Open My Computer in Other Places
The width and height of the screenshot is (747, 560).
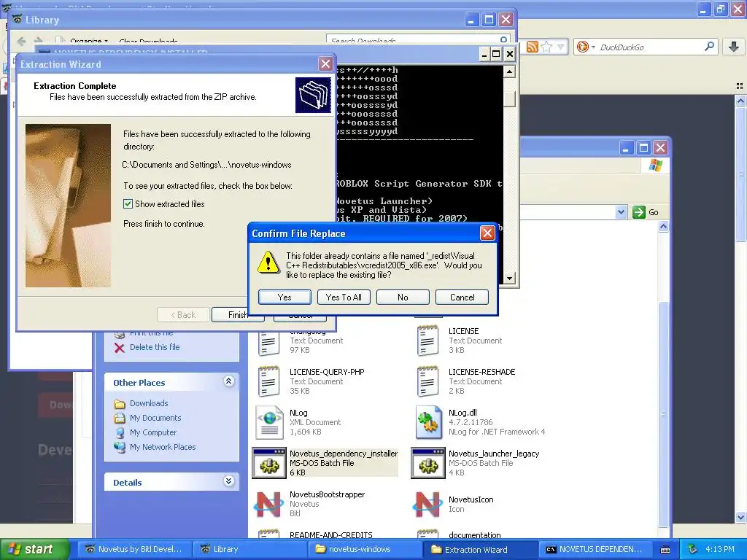pos(153,432)
